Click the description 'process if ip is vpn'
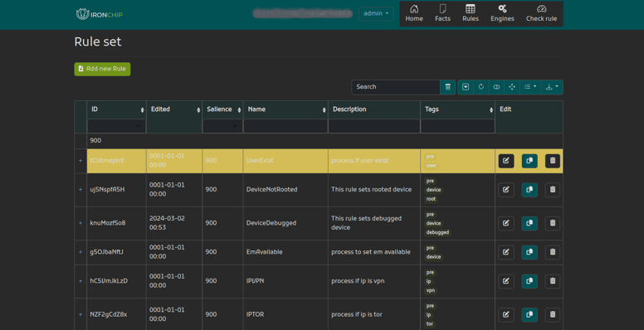 click(358, 281)
